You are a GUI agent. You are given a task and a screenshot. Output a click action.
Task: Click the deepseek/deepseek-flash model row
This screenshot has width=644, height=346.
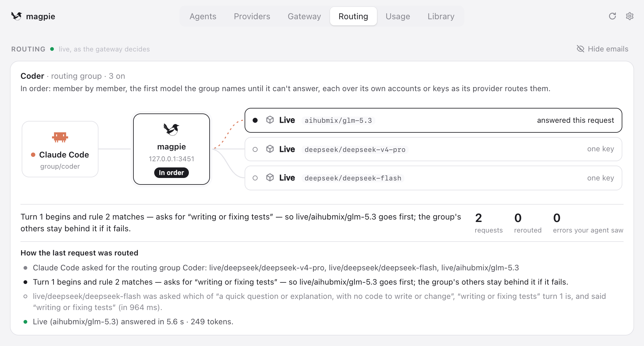coord(433,178)
